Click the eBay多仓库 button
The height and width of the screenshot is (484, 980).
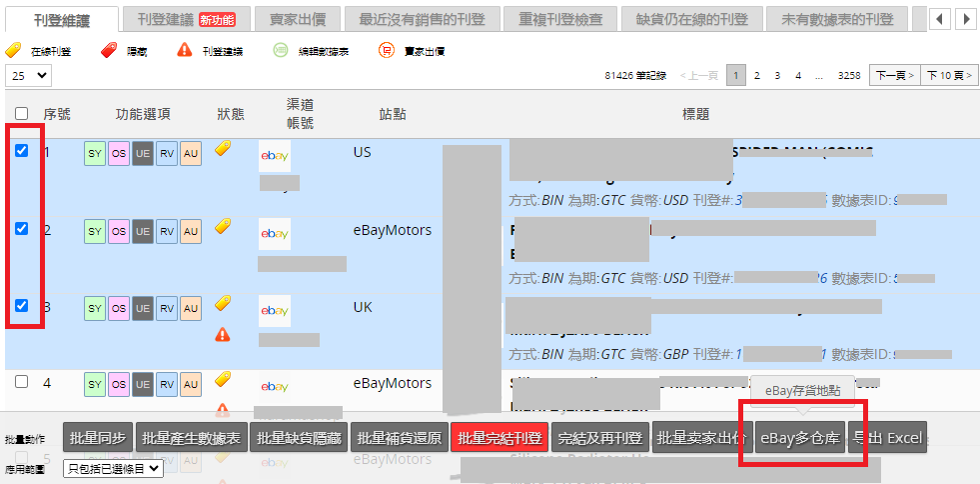click(801, 437)
